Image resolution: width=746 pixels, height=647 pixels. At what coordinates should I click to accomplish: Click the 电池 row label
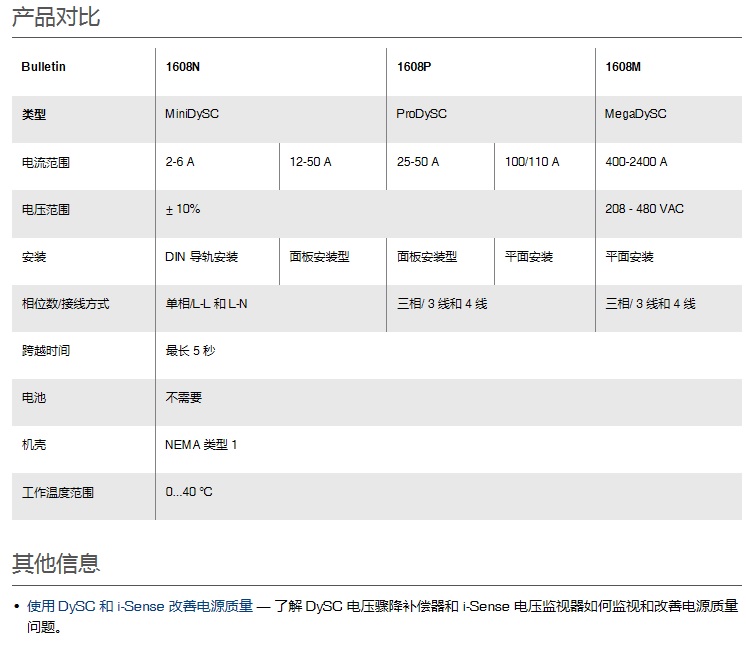click(34, 398)
